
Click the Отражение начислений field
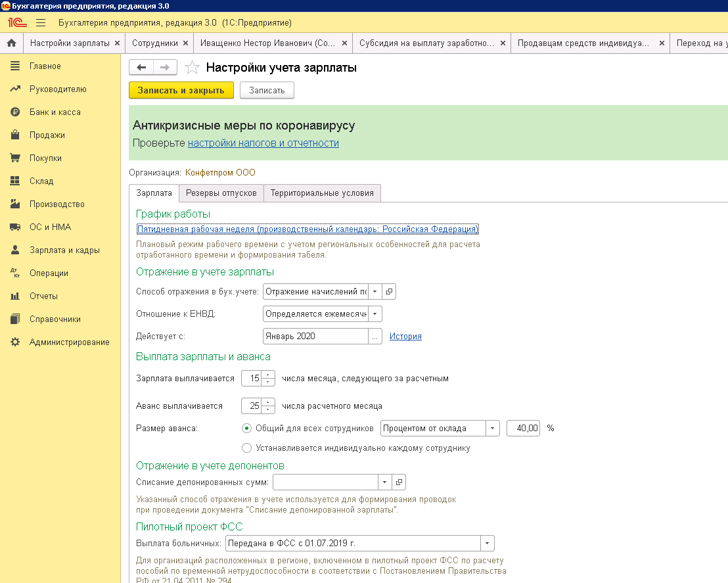(316, 291)
